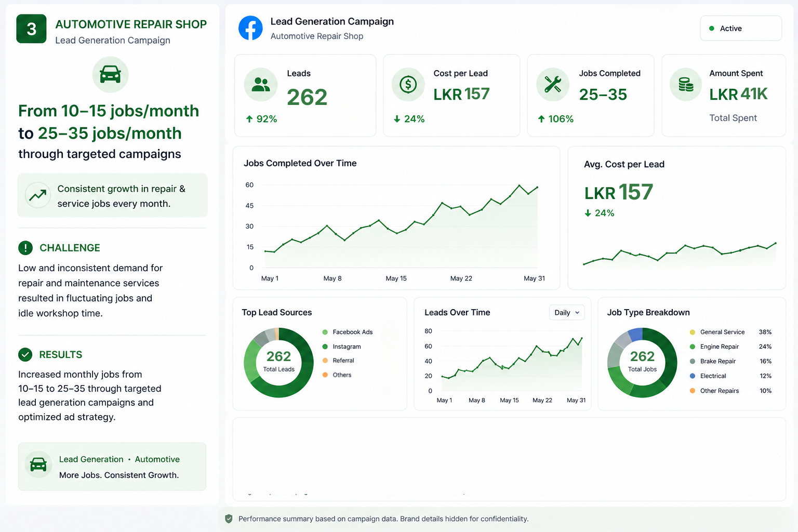This screenshot has width=798, height=532.
Task: Click the 262 Total Leads donut center
Action: click(x=279, y=361)
